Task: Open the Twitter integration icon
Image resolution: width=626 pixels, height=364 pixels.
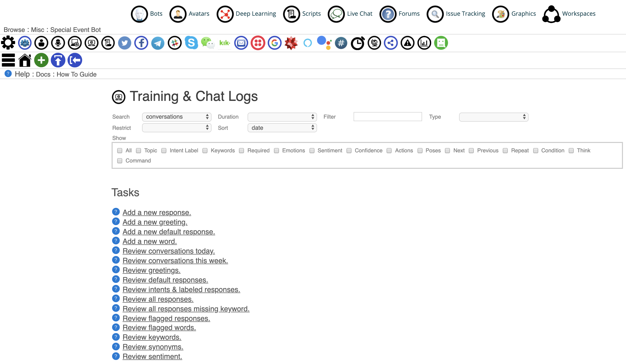Action: click(x=125, y=43)
